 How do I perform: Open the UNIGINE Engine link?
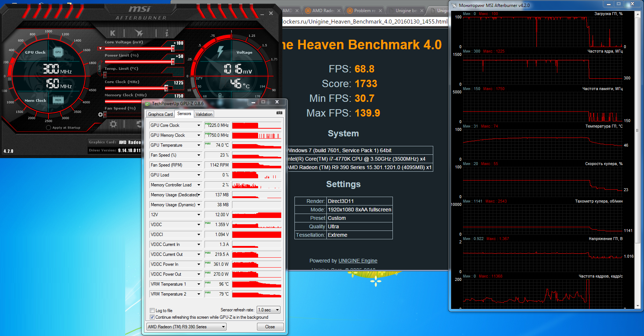(358, 261)
